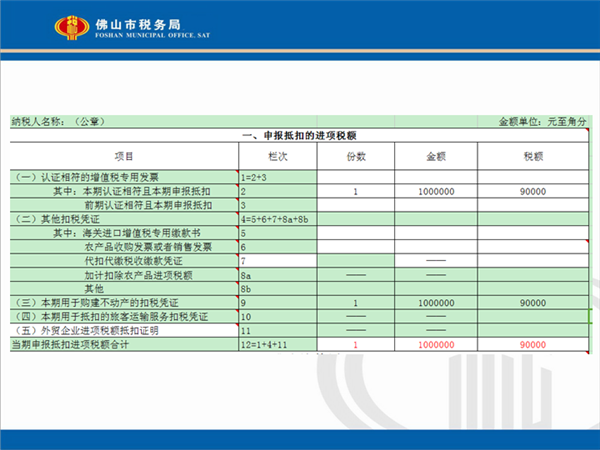Click the empty 税额 cell in row 6
This screenshot has height=450, width=600.
click(x=533, y=247)
